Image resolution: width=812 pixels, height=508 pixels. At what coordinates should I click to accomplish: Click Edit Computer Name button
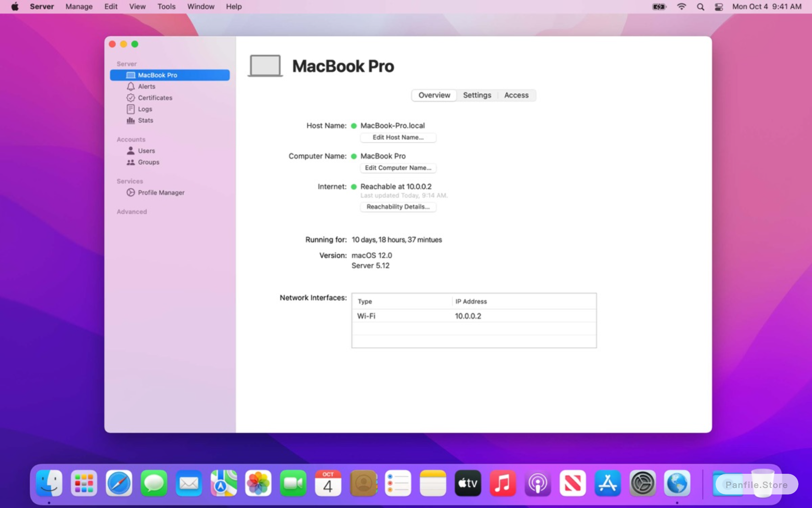[398, 168]
